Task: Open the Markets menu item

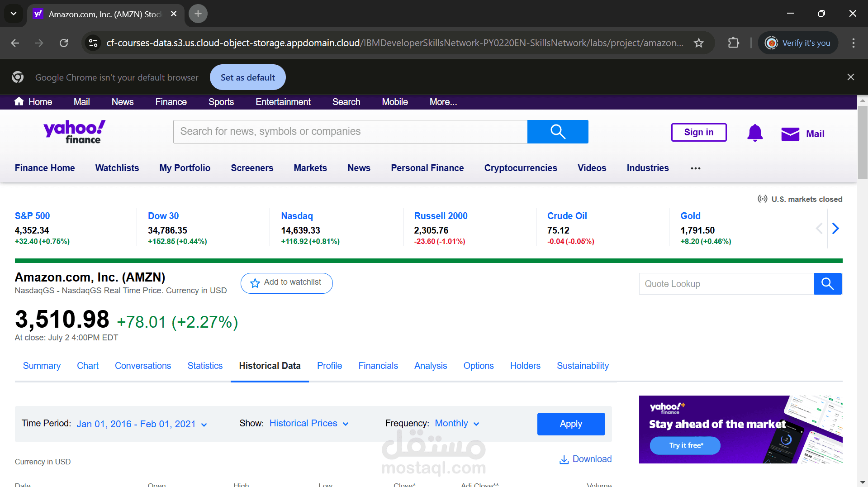Action: (x=310, y=168)
